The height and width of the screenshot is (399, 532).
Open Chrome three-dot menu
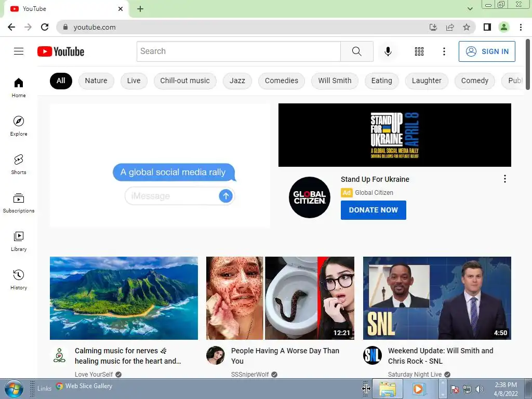521,27
